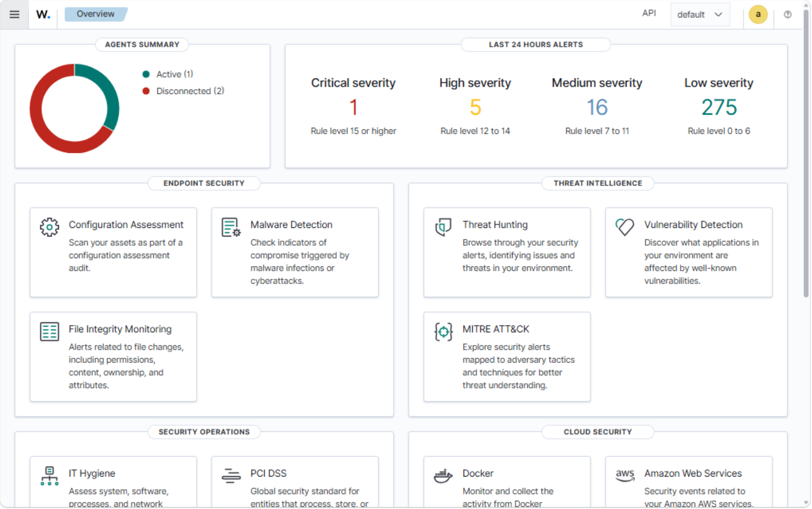Open MITRE ATT&CK module
Viewport: 812px width, 509px height.
pyautogui.click(x=507, y=357)
